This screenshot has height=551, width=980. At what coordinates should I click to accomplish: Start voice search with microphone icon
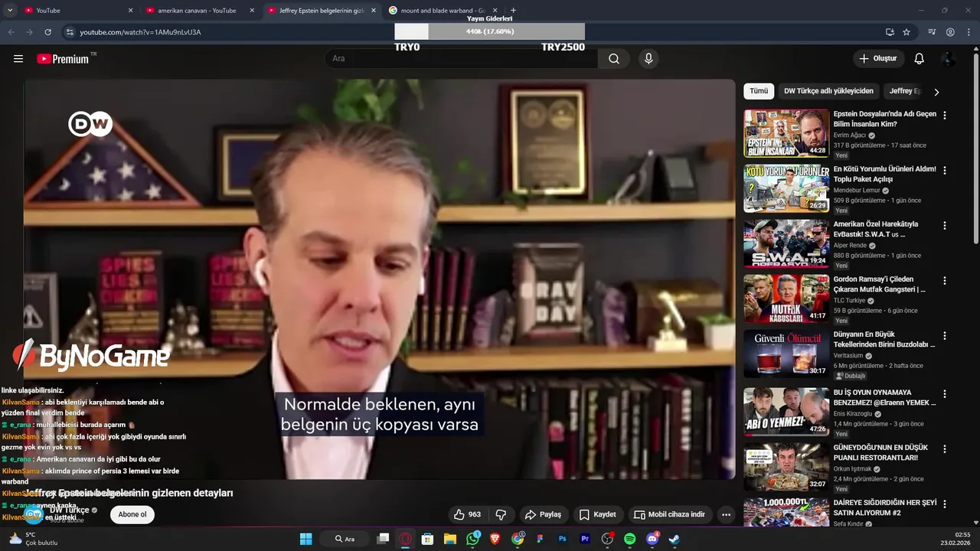coord(648,59)
